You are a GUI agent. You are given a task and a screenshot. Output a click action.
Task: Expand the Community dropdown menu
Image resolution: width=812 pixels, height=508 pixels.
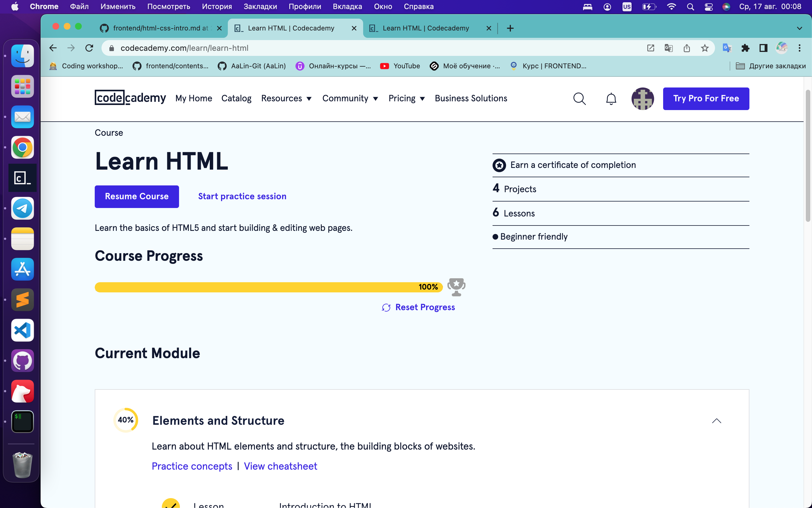pyautogui.click(x=350, y=98)
